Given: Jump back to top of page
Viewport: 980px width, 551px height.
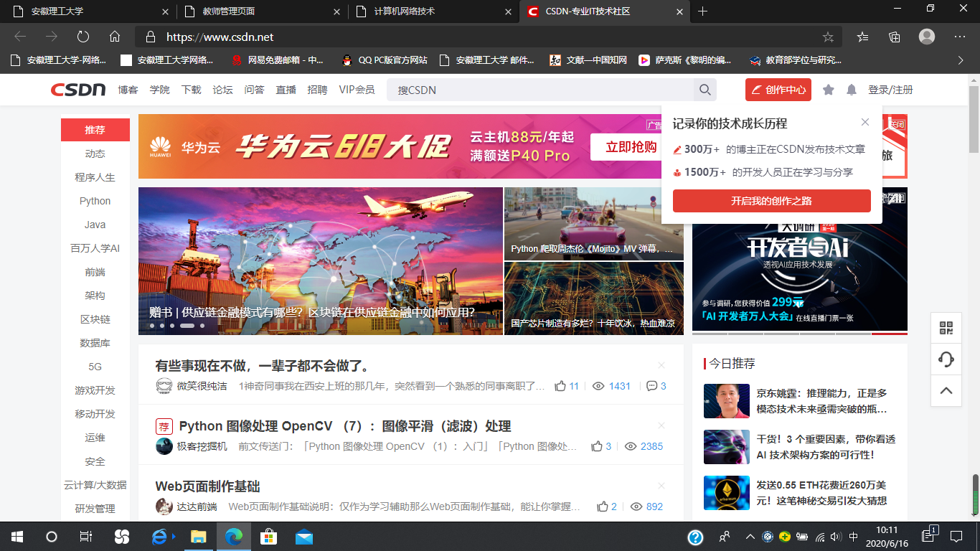Looking at the screenshot, I should click(946, 390).
